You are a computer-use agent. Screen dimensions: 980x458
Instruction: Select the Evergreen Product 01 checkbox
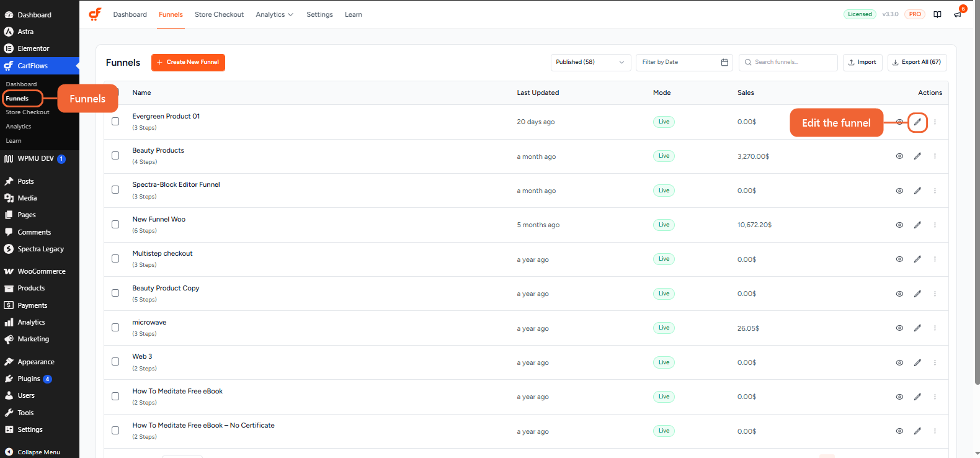click(115, 122)
